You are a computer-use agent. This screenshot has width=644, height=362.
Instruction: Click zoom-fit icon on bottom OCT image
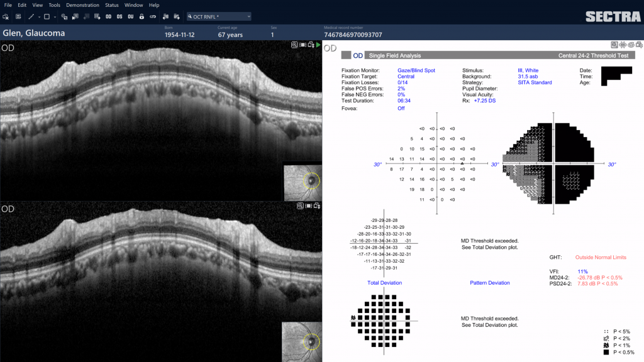click(300, 206)
